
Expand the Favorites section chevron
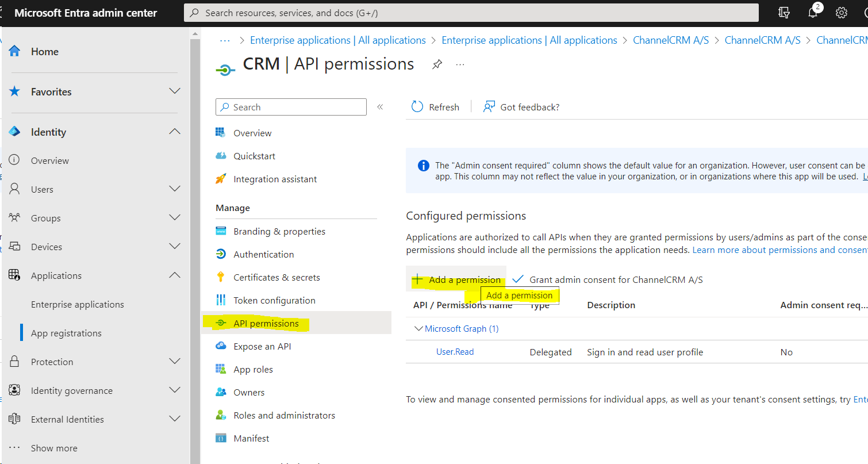(x=175, y=91)
